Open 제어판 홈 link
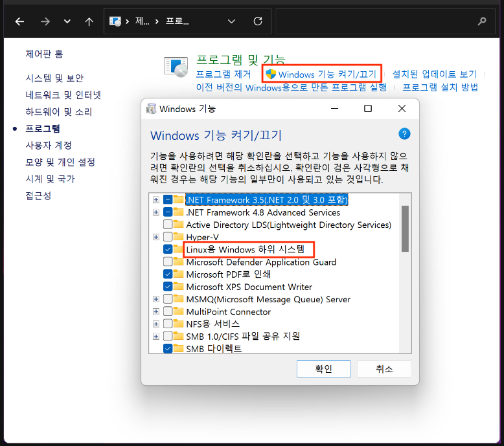Screen dimensions: 504x446 click(x=44, y=54)
